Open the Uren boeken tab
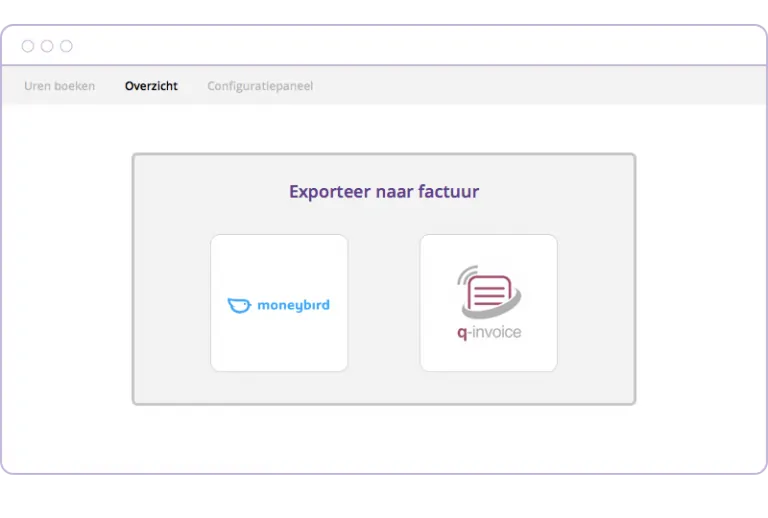 (x=59, y=86)
